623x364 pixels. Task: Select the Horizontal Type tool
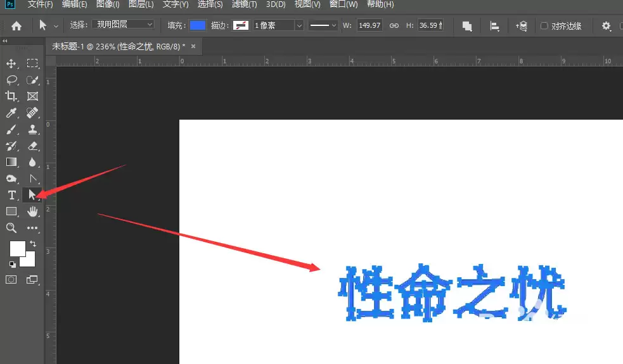(11, 195)
